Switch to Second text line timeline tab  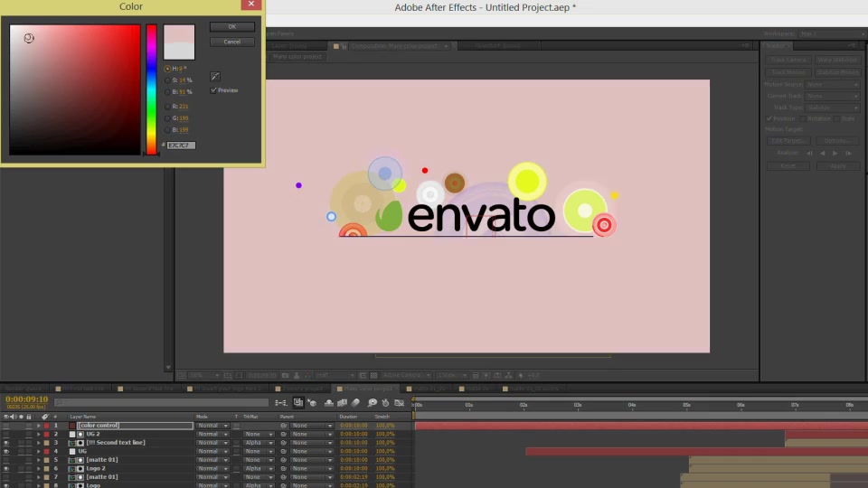tap(148, 389)
